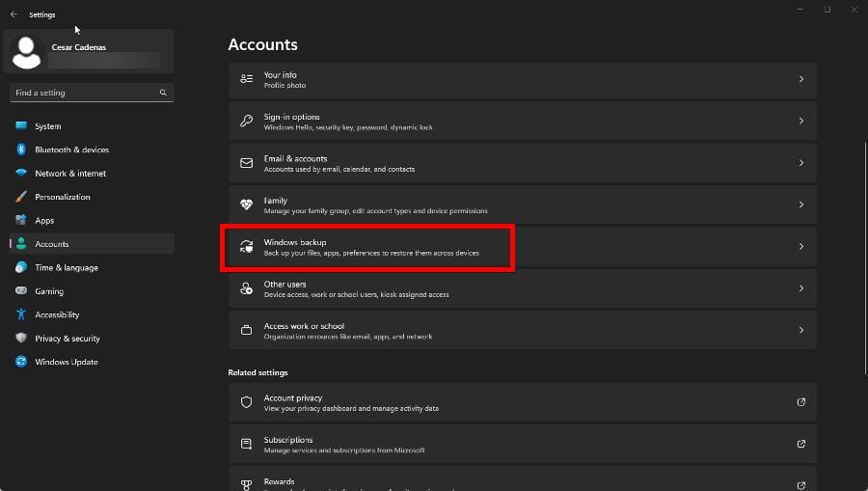Click the Bluetooth & devices icon

(21, 150)
